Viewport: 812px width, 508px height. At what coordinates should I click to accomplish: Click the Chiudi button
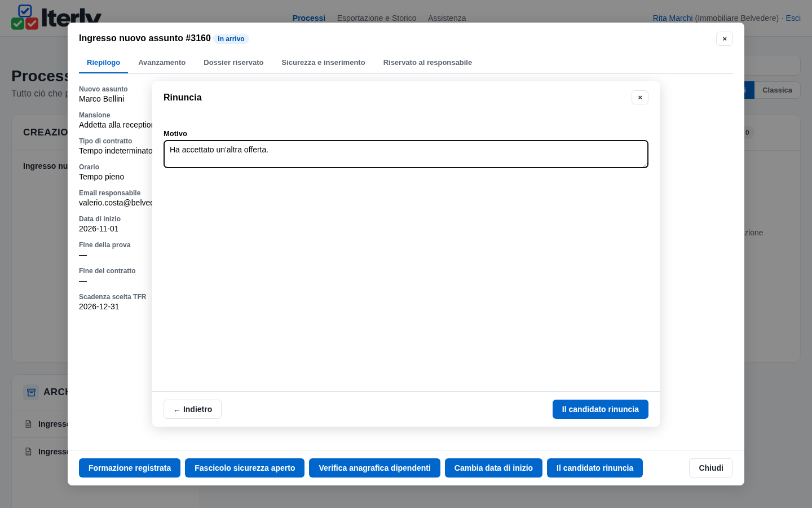coord(711,468)
